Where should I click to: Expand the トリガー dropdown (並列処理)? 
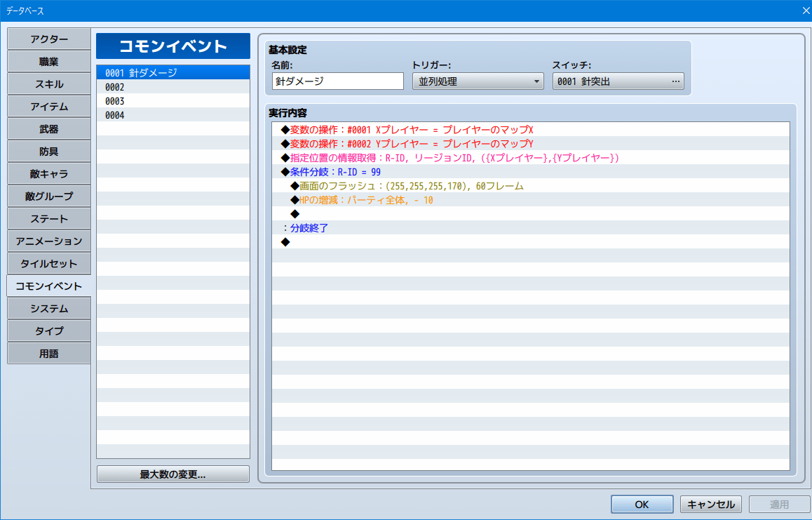pyautogui.click(x=478, y=81)
